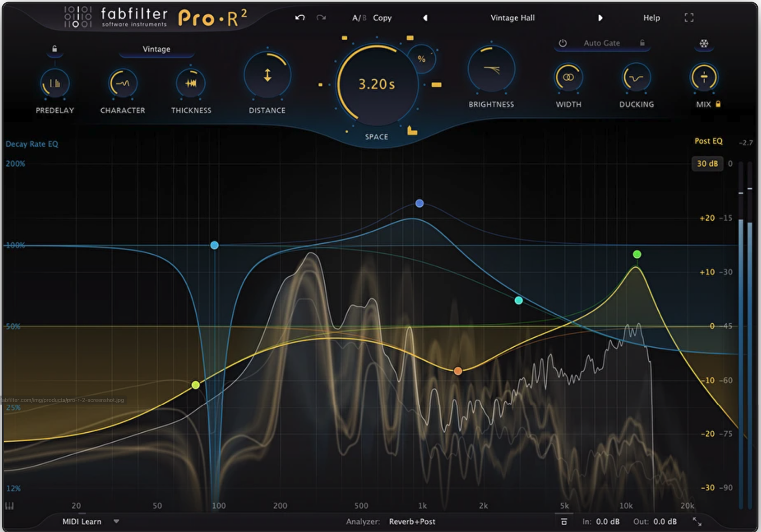This screenshot has height=532, width=761.
Task: Open the Analyzer Reverb+Post dropdown
Action: click(412, 522)
